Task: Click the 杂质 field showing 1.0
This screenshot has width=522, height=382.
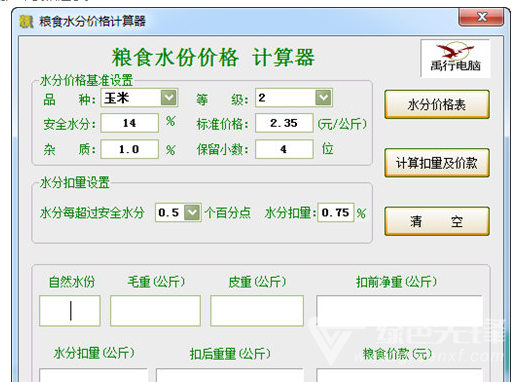Action: (x=129, y=149)
